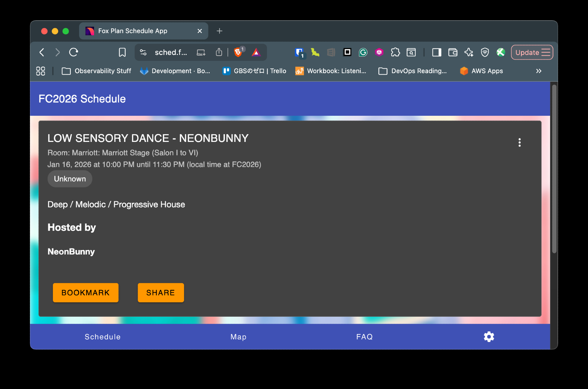Click the Brave Rewards triangle icon
The width and height of the screenshot is (588, 389).
coord(256,52)
